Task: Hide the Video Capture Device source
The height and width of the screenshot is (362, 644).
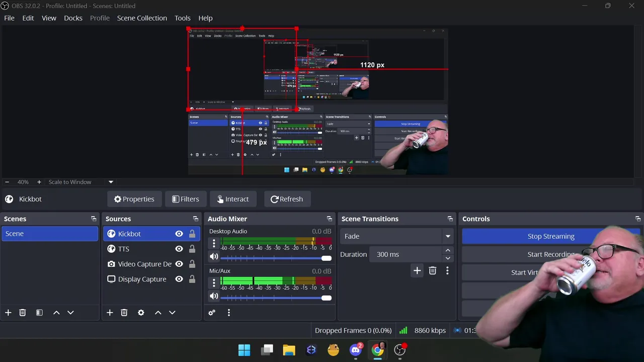Action: click(x=179, y=264)
